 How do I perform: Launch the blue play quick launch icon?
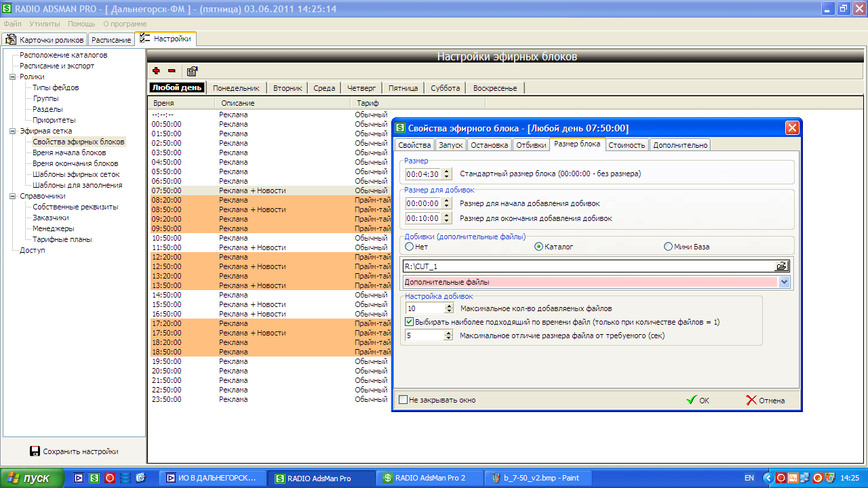point(79,478)
